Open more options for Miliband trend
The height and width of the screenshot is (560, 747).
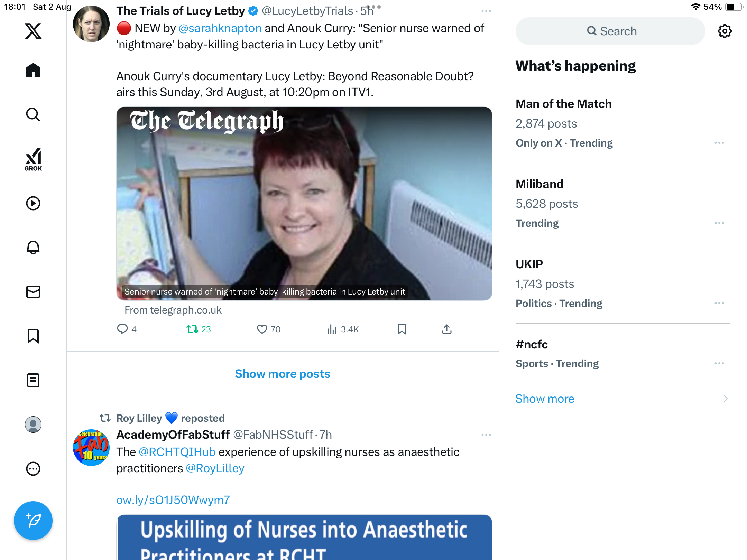(719, 223)
